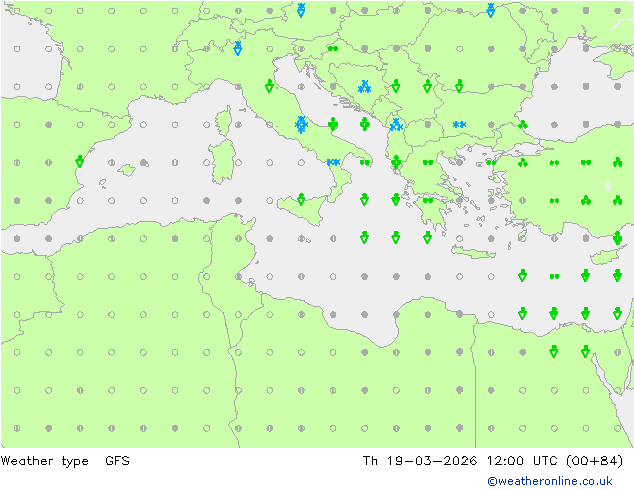Select the green shower symbol over Sicily

point(301,199)
